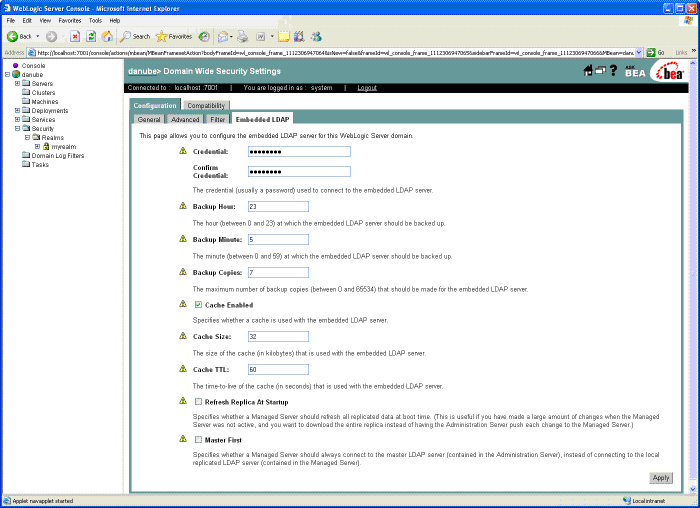
Task: Select Console node in tree
Action: click(33, 66)
